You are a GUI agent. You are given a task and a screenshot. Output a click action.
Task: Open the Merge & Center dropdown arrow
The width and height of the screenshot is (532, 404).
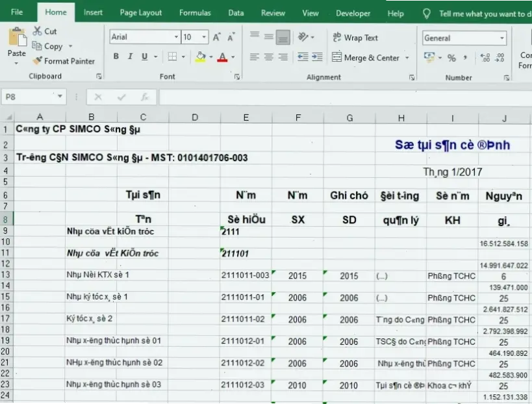tap(407, 58)
